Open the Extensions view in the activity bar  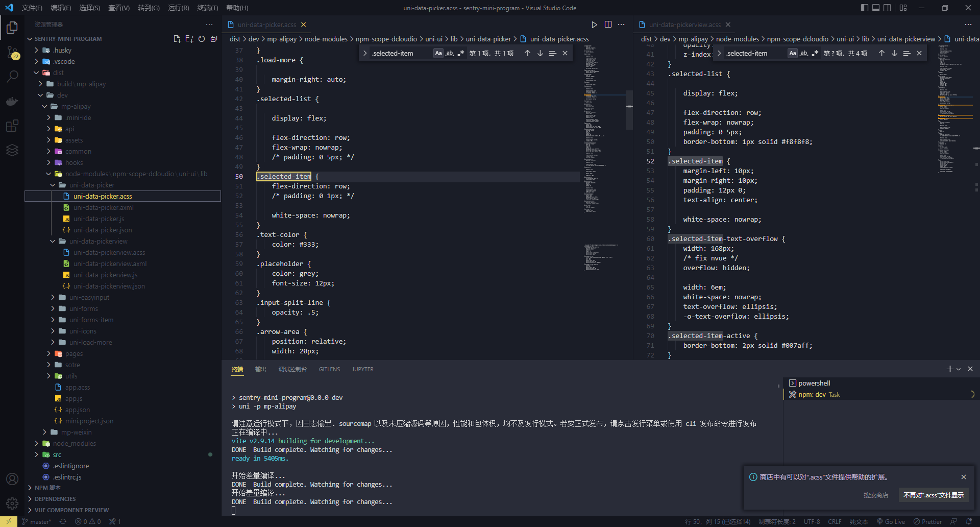[x=12, y=126]
